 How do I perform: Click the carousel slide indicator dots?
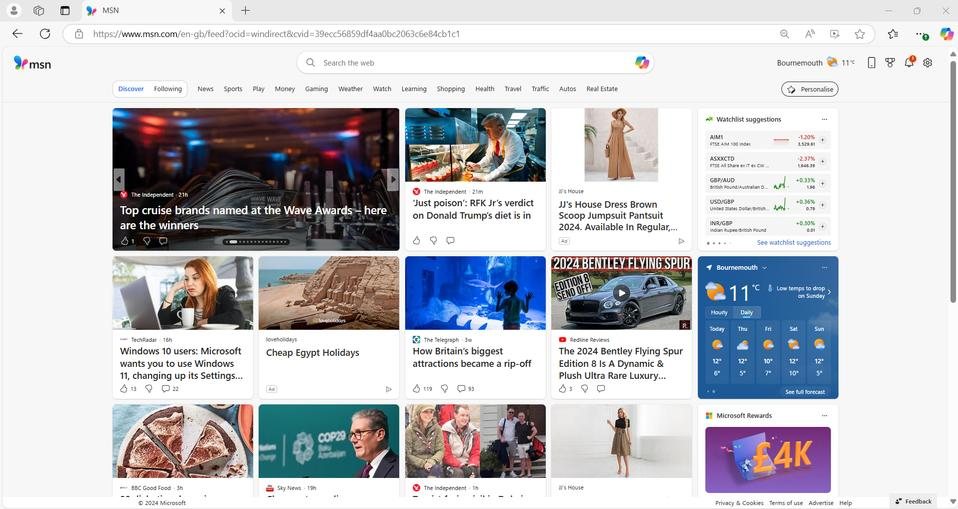tap(256, 242)
